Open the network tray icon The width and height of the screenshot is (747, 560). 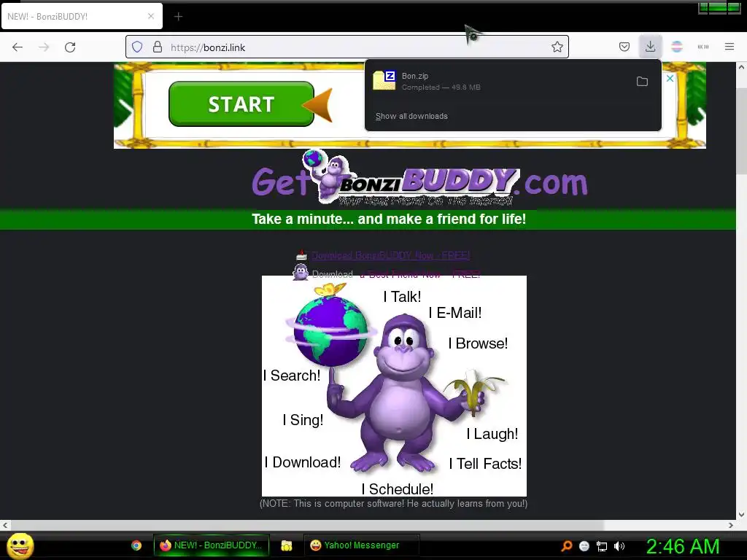coord(602,546)
